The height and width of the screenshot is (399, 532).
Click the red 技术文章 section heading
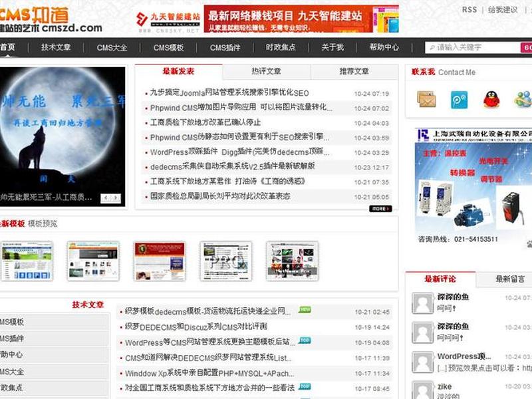click(x=88, y=305)
